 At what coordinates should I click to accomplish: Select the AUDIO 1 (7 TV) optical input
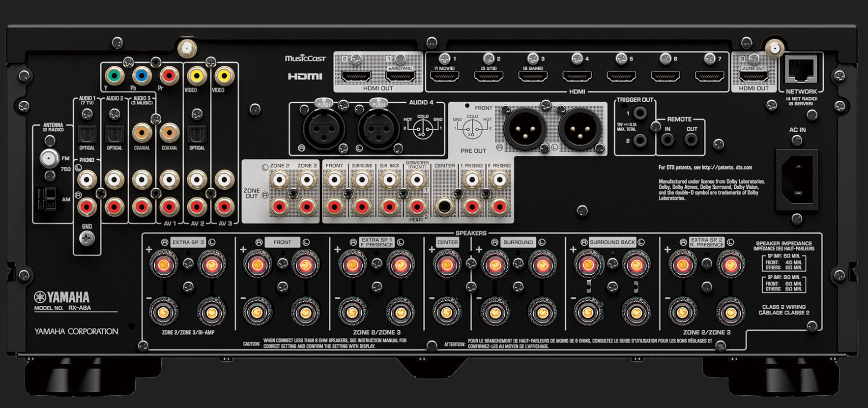[x=87, y=134]
